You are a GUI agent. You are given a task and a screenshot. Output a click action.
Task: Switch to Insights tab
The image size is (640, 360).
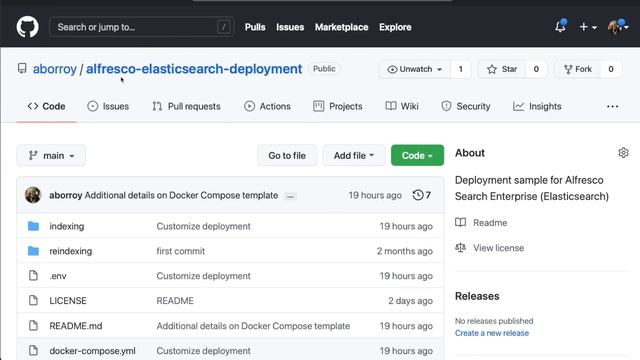tap(537, 106)
